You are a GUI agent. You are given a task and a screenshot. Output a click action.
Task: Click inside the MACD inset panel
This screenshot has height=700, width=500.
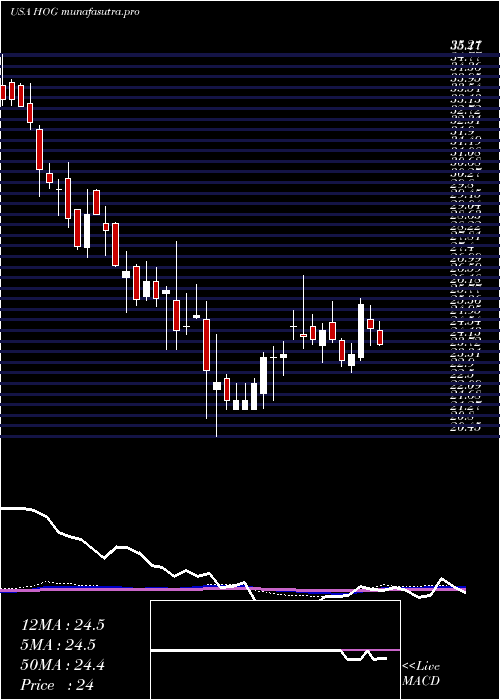[x=275, y=650]
